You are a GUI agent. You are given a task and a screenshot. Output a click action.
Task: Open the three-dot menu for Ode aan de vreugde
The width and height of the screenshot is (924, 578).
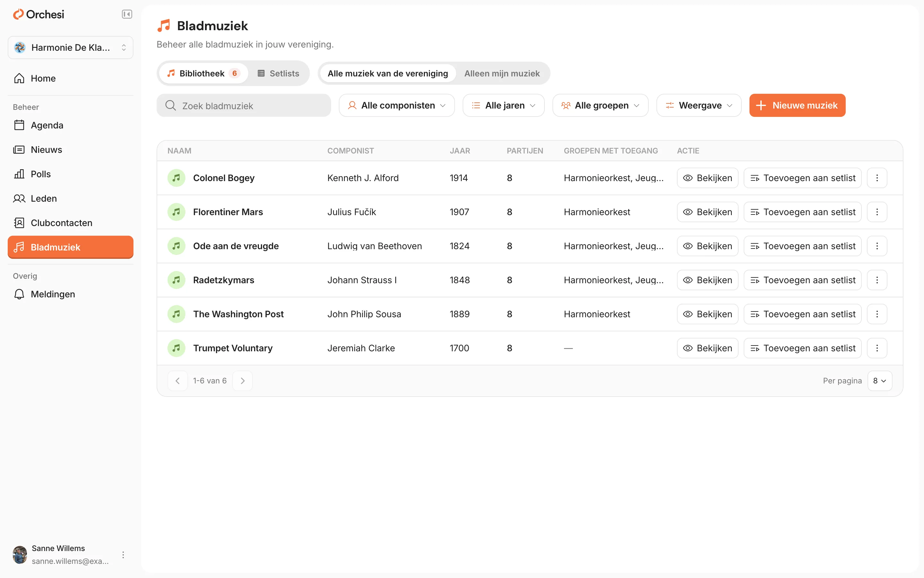[x=877, y=246]
